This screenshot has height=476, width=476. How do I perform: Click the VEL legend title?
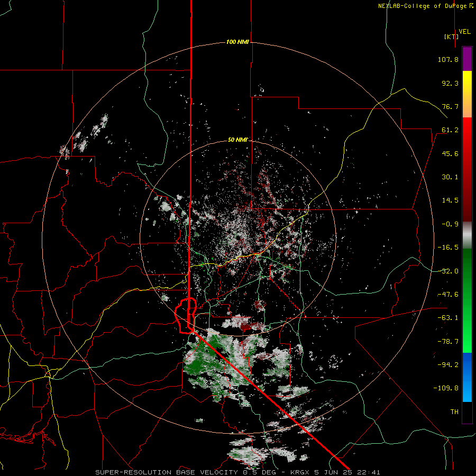(464, 32)
